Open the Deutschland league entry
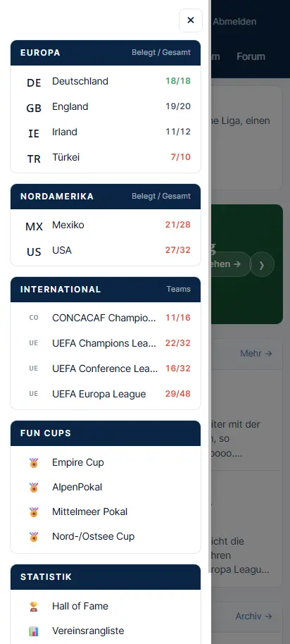This screenshot has width=290, height=644. tap(106, 81)
